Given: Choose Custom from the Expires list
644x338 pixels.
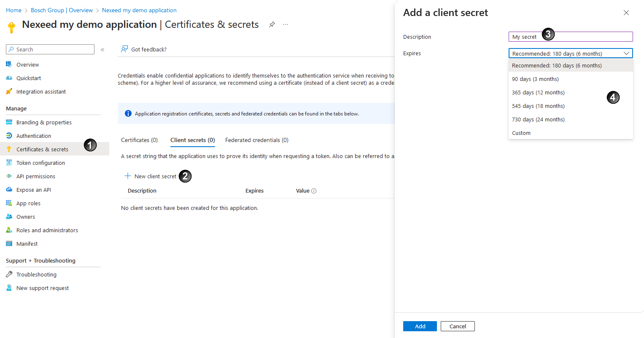Looking at the screenshot, I should pyautogui.click(x=521, y=133).
